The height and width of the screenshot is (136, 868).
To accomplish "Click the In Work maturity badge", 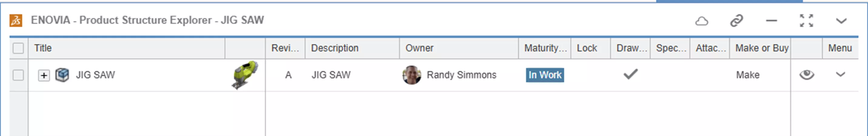I will point(544,75).
